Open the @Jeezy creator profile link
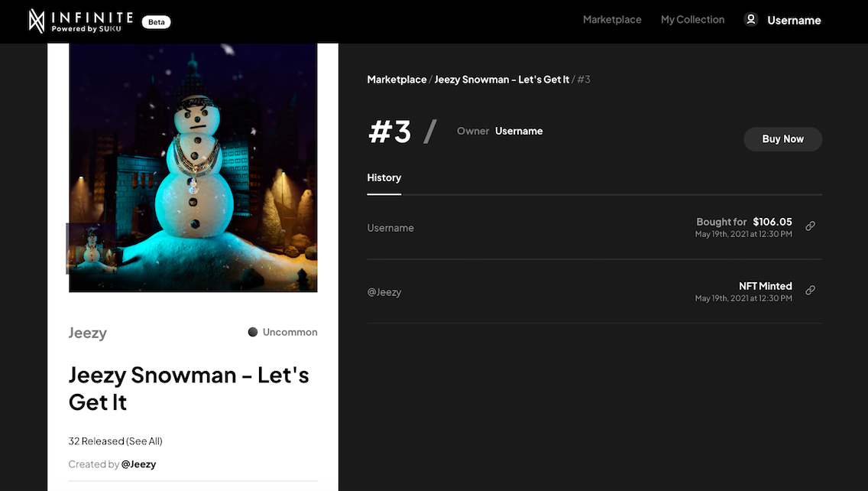 click(138, 464)
